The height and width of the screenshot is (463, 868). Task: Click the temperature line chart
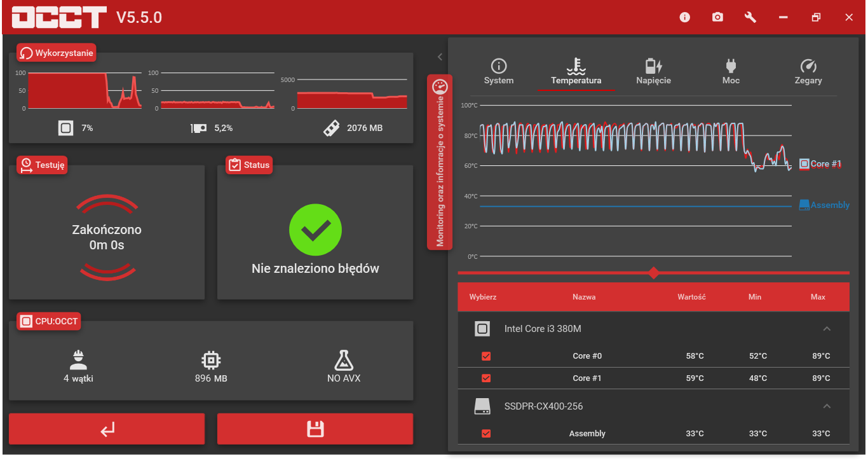point(635,181)
